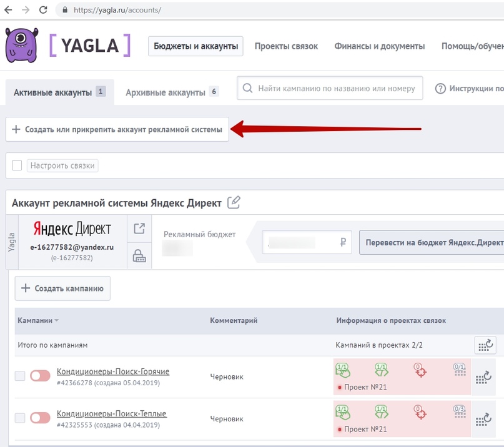Screen dimensions: 504x447
Task: Open the Кондиционеры-Поиск-Теплые campaign link
Action: tap(112, 413)
